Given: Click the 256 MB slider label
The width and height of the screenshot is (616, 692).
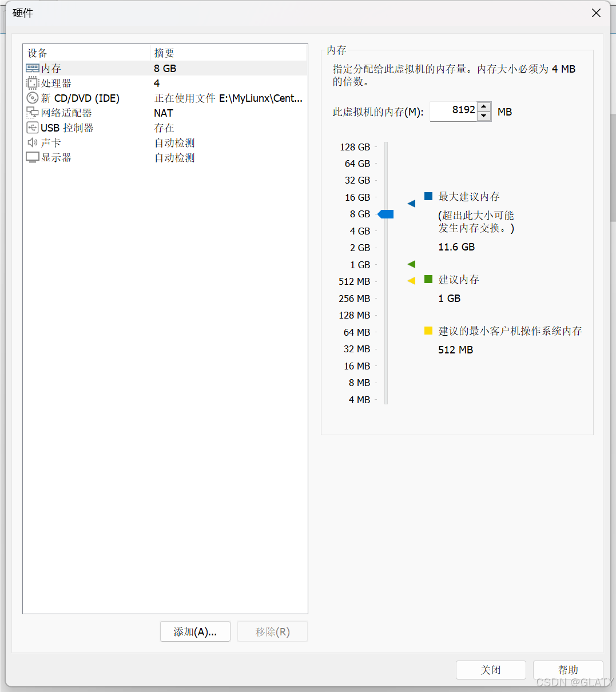Looking at the screenshot, I should (x=355, y=299).
